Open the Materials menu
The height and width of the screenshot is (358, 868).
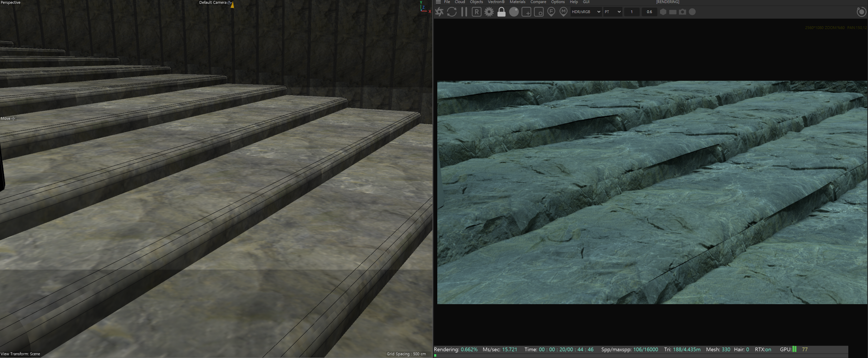517,2
